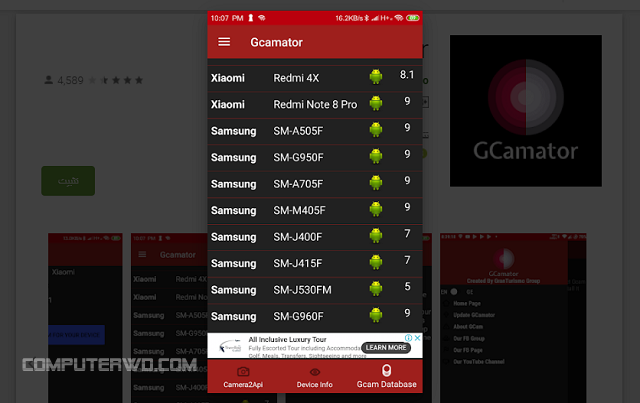Open the Camera2Api tab
This screenshot has width=640, height=403.
[x=243, y=377]
